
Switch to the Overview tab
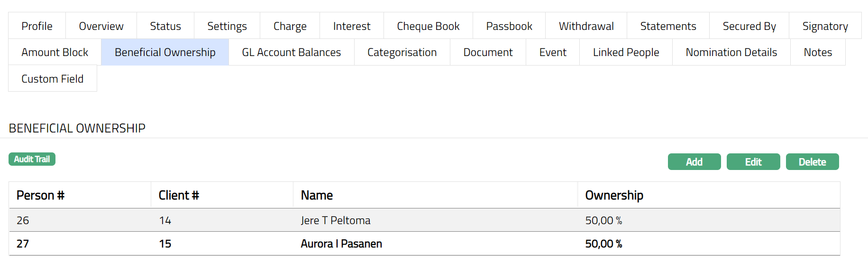[x=101, y=26]
